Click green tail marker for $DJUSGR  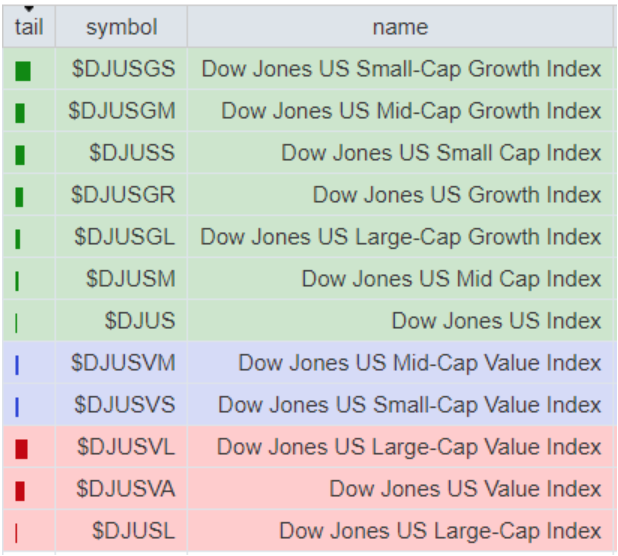pyautogui.click(x=20, y=197)
